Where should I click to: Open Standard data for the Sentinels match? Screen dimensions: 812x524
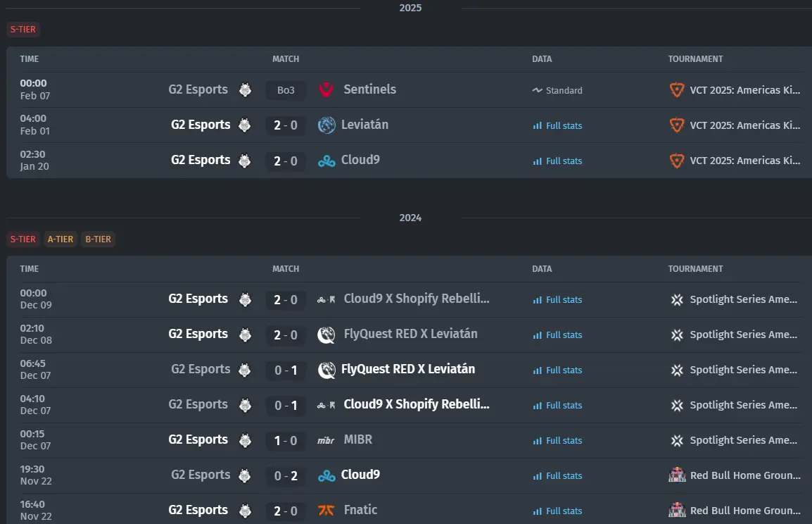coord(558,91)
